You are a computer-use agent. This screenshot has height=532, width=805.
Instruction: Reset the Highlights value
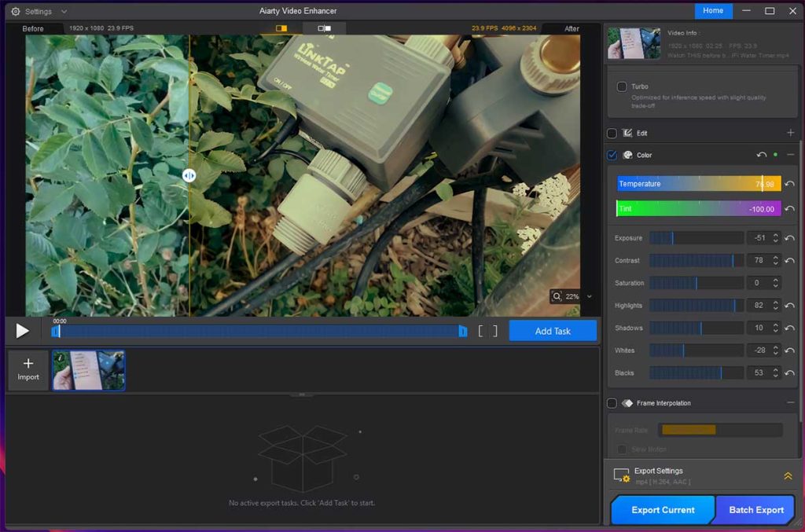(789, 305)
